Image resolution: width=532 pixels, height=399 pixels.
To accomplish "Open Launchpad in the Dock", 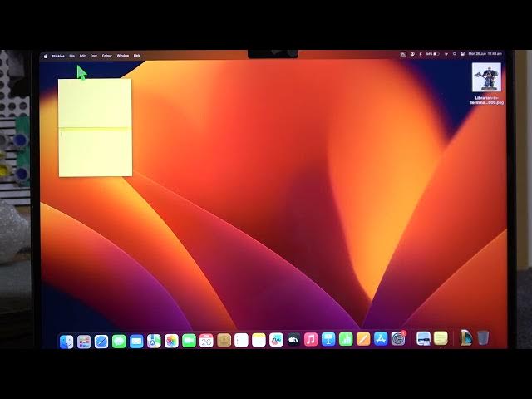I will point(84,341).
